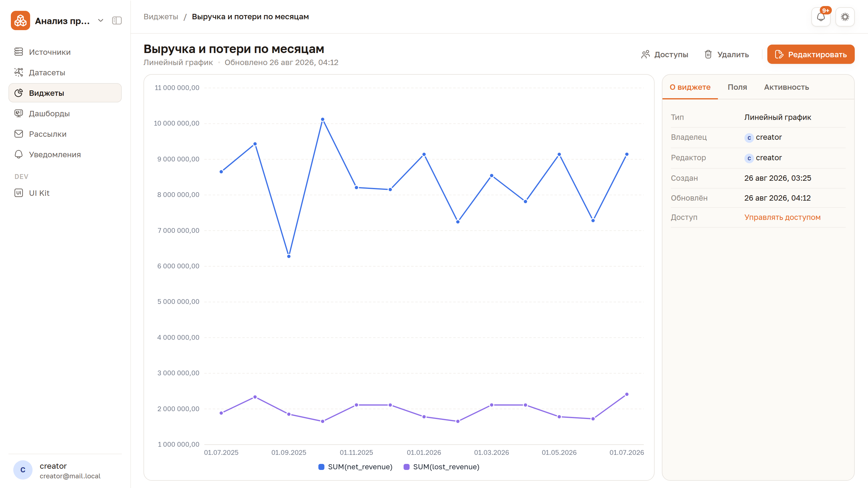Switch to the Поля tab

tap(737, 87)
